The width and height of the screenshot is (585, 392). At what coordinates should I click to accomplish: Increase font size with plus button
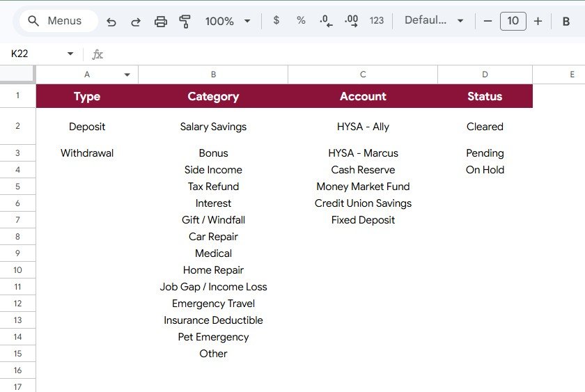538,21
